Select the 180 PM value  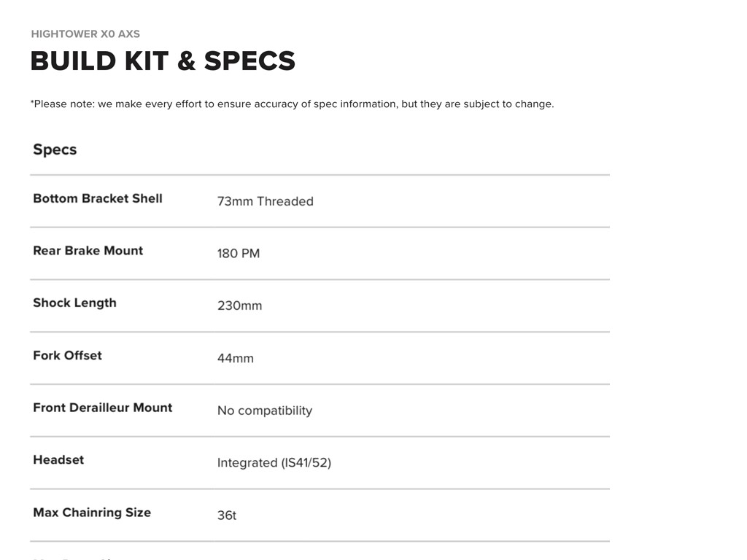[x=239, y=254]
